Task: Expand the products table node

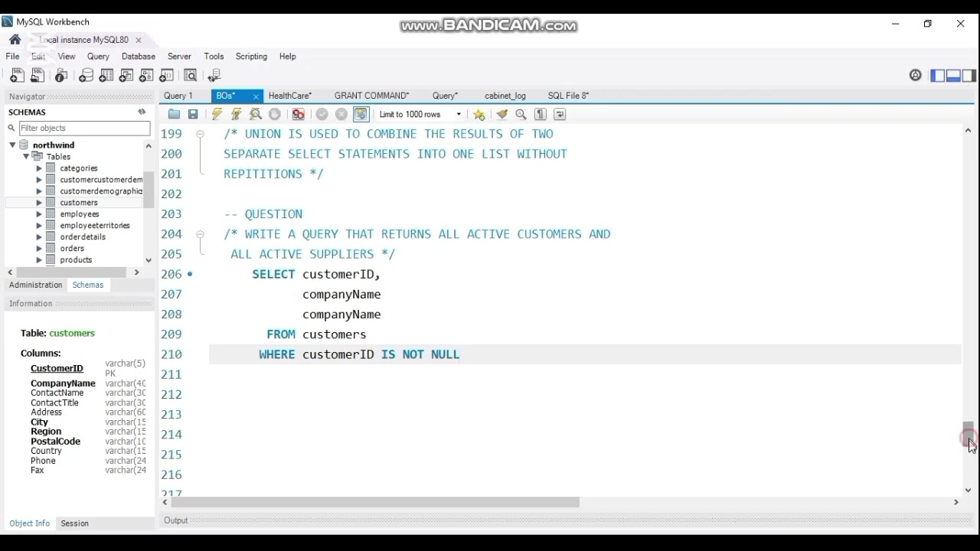Action: click(x=39, y=260)
